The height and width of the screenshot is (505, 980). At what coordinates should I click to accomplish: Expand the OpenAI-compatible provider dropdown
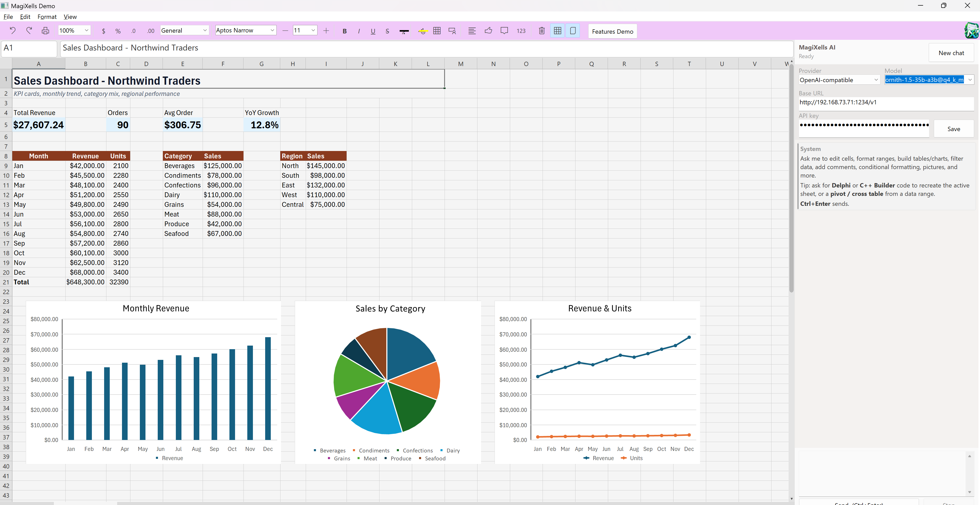tap(839, 80)
